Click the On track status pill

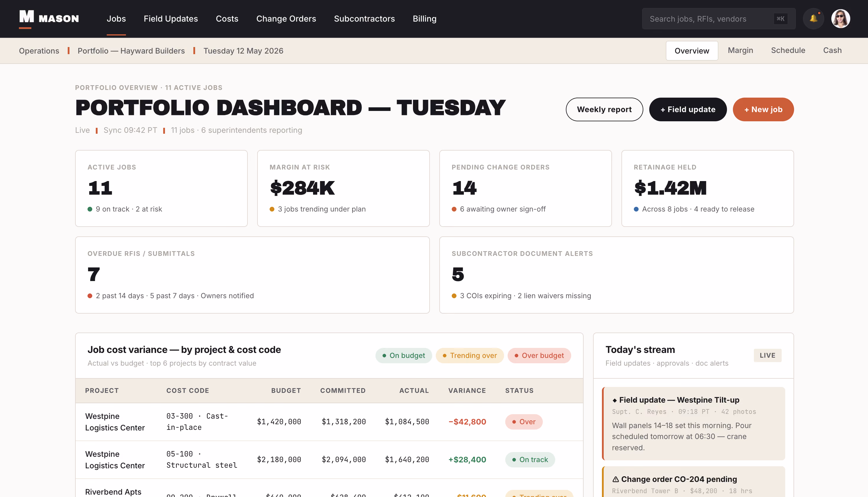click(530, 459)
